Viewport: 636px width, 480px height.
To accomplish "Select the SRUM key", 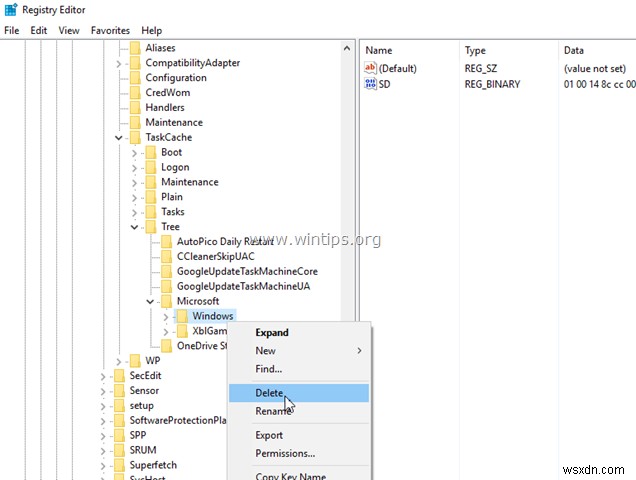I will coord(143,450).
